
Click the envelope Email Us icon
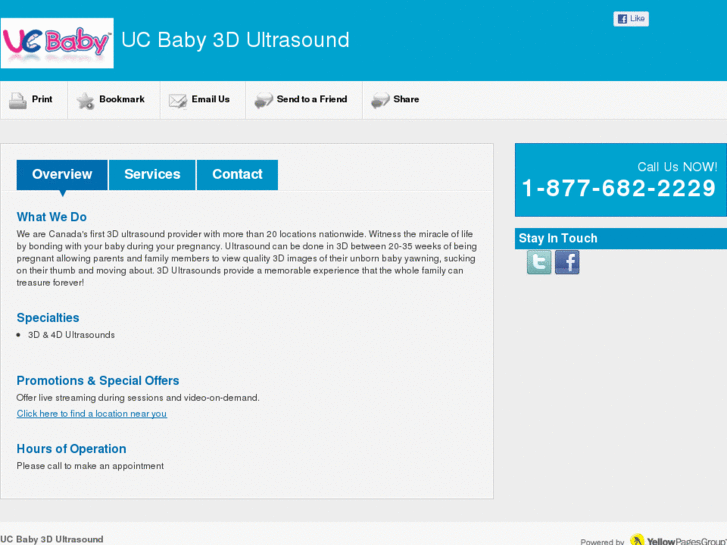(x=178, y=101)
